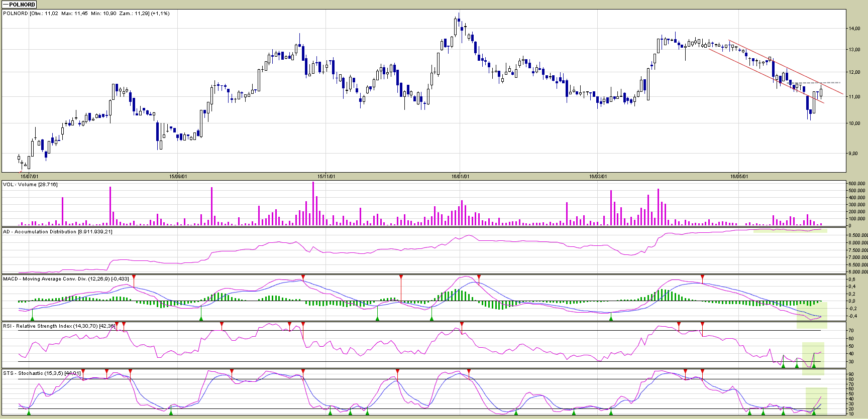Click the last red sell marker in MACD panel
868x419 pixels.
pos(703,277)
